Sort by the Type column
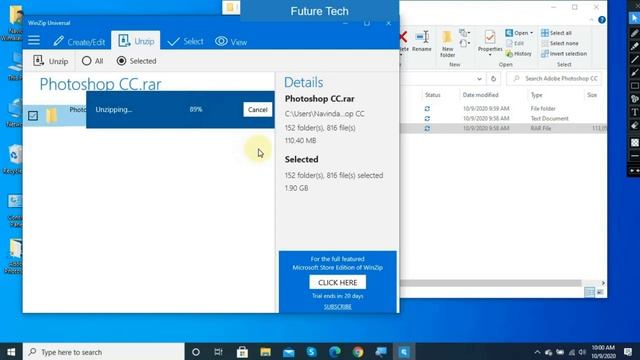640x360 pixels. click(x=537, y=95)
